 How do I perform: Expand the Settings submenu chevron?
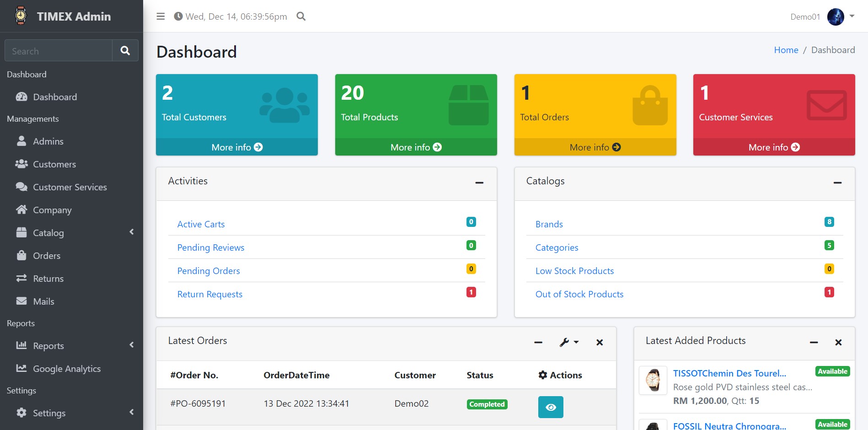pos(132,412)
